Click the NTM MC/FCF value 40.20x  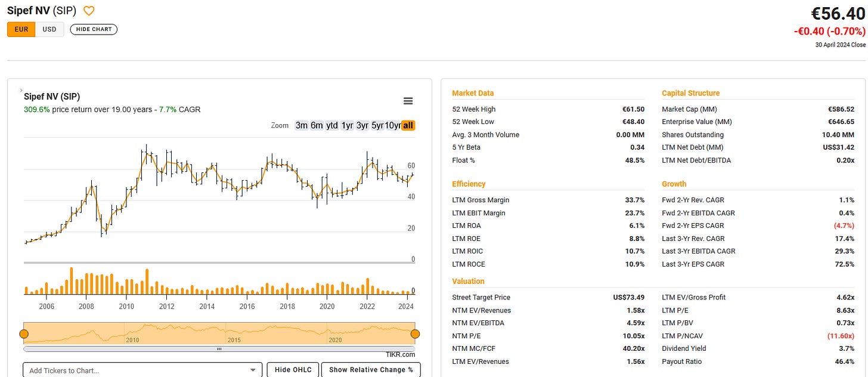tap(633, 348)
